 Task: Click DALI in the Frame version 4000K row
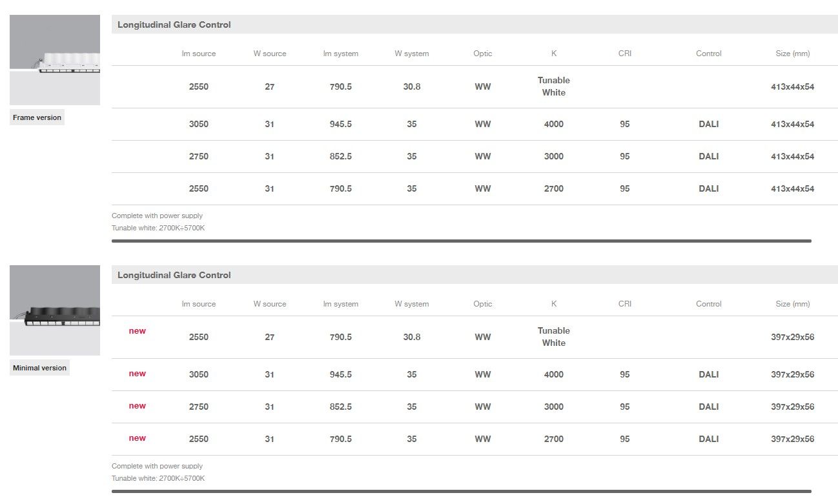[708, 124]
